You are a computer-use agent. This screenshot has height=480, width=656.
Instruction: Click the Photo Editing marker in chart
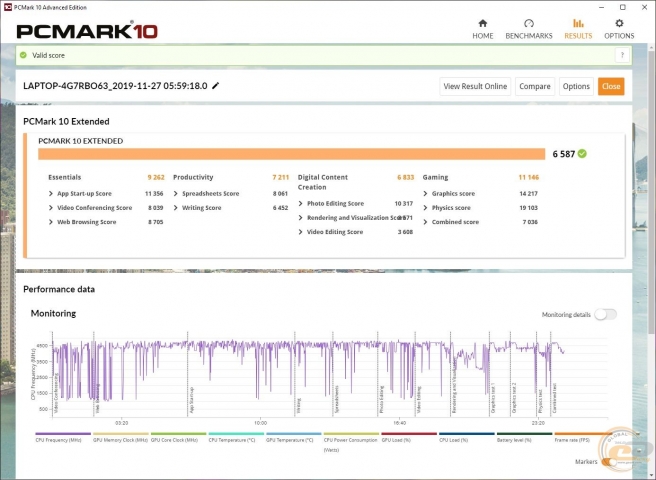[381, 400]
